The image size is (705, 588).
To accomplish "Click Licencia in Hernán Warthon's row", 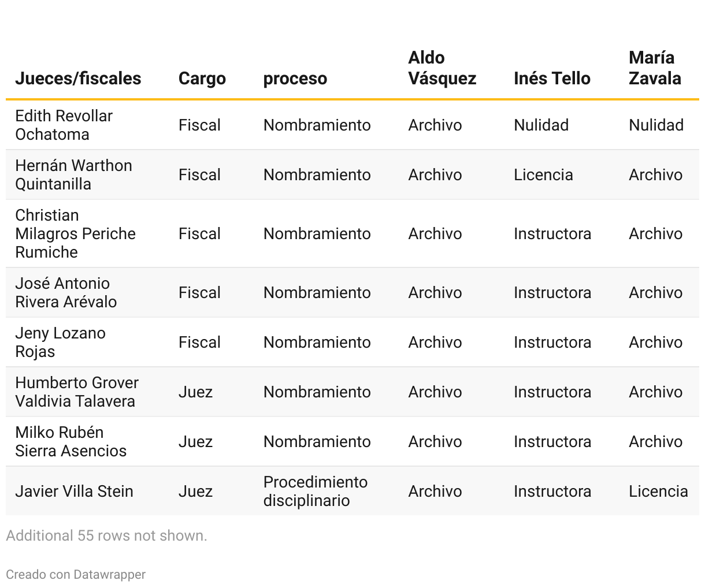I will coord(543,174).
